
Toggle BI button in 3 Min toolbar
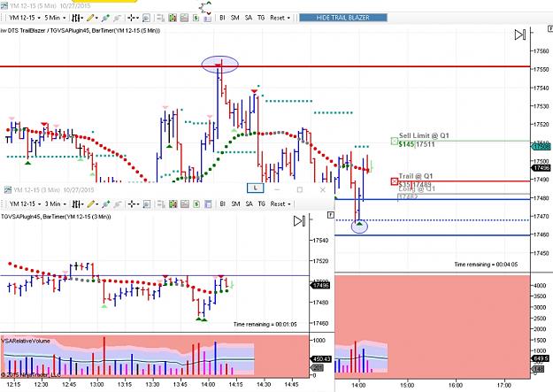[x=223, y=204]
